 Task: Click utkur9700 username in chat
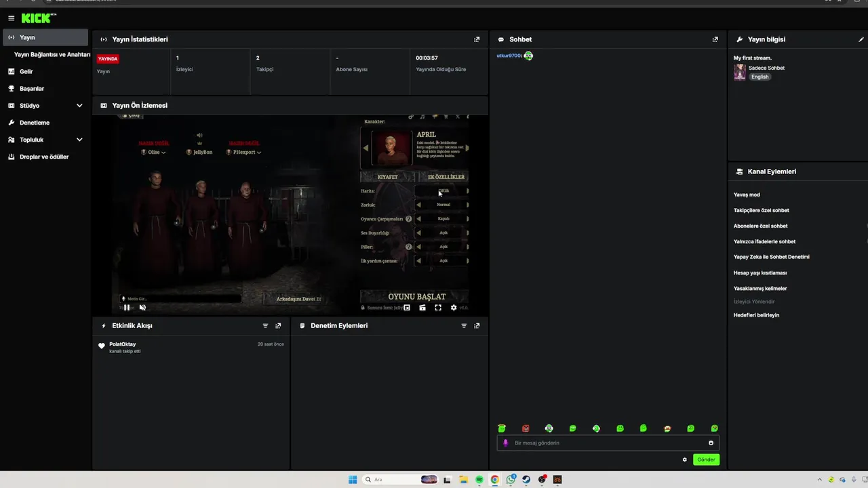[509, 56]
